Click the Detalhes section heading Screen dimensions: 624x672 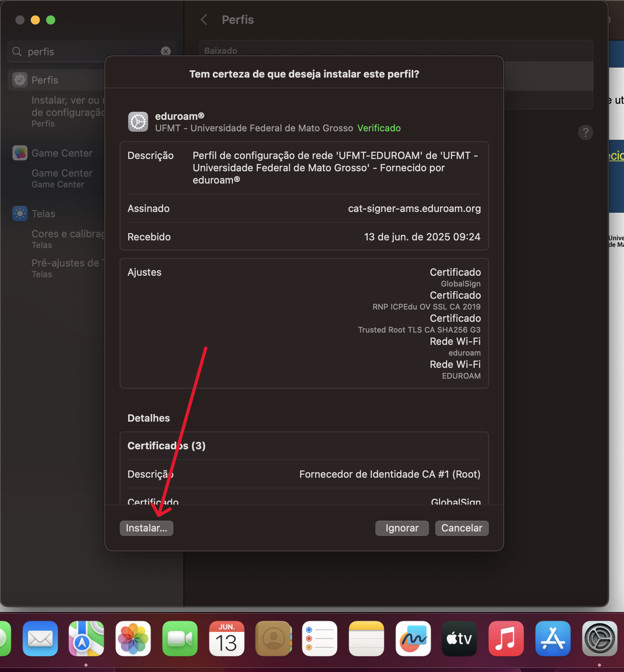149,418
